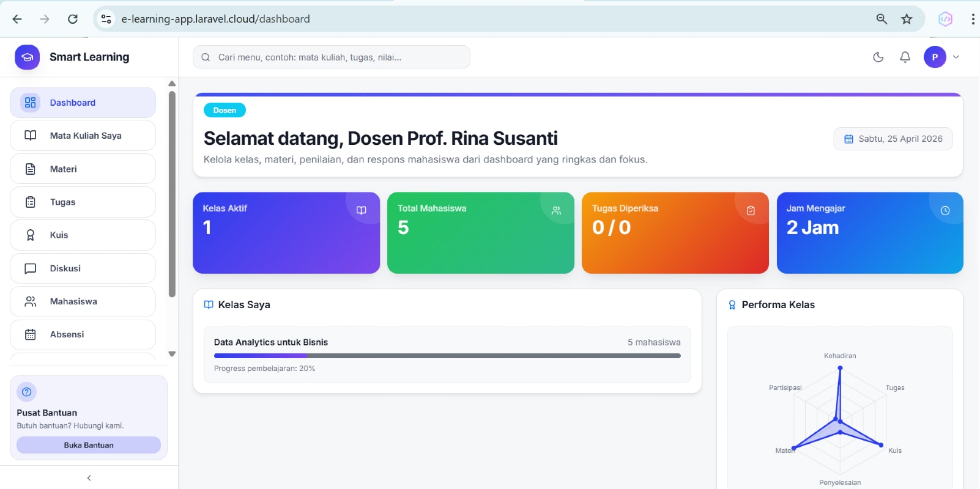Focus the Cari menu search field

(x=332, y=57)
